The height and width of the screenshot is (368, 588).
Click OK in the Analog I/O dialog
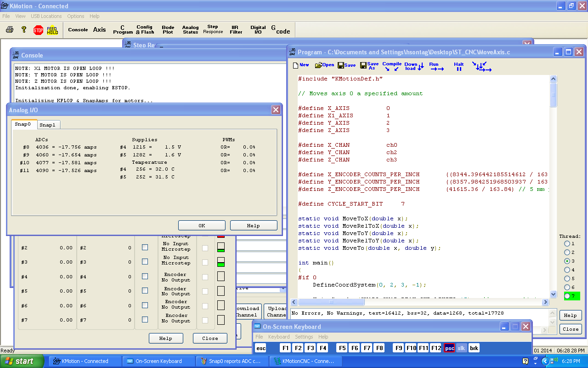point(202,225)
